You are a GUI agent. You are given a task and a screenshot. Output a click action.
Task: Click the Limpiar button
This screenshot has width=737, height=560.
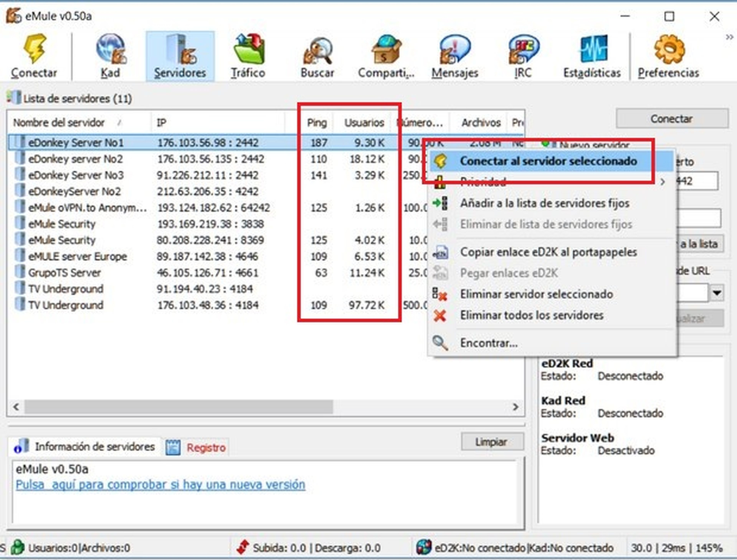pos(492,442)
